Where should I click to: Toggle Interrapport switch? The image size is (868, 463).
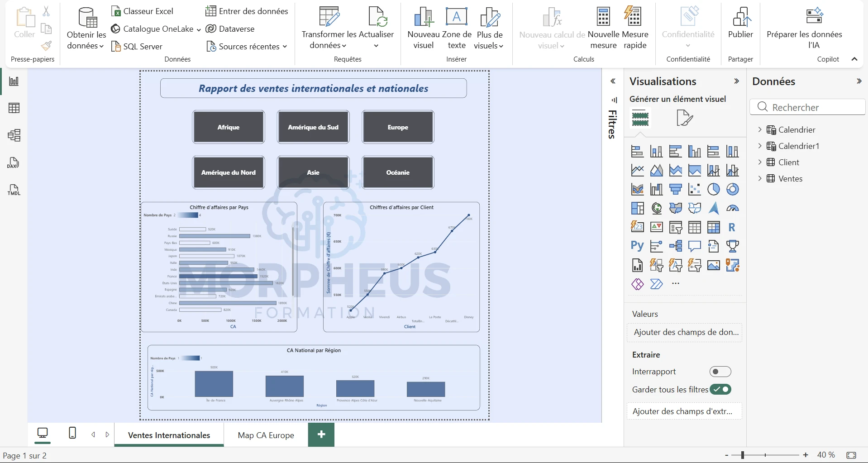(x=720, y=372)
